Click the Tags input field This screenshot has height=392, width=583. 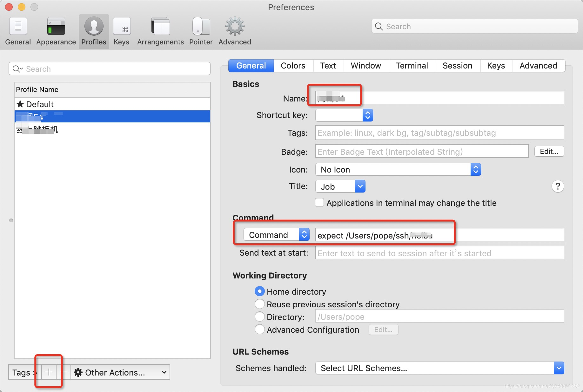(440, 133)
